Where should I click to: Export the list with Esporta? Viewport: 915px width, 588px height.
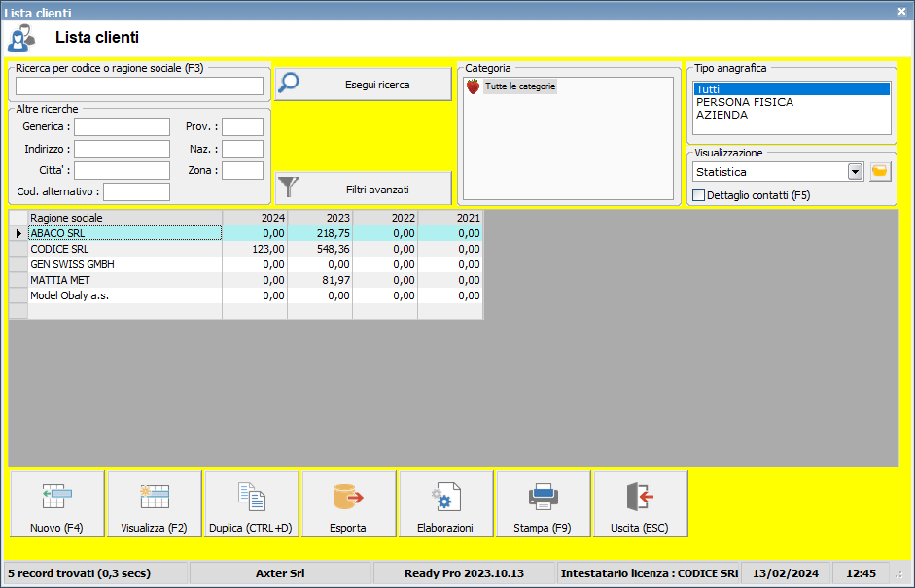click(x=348, y=504)
